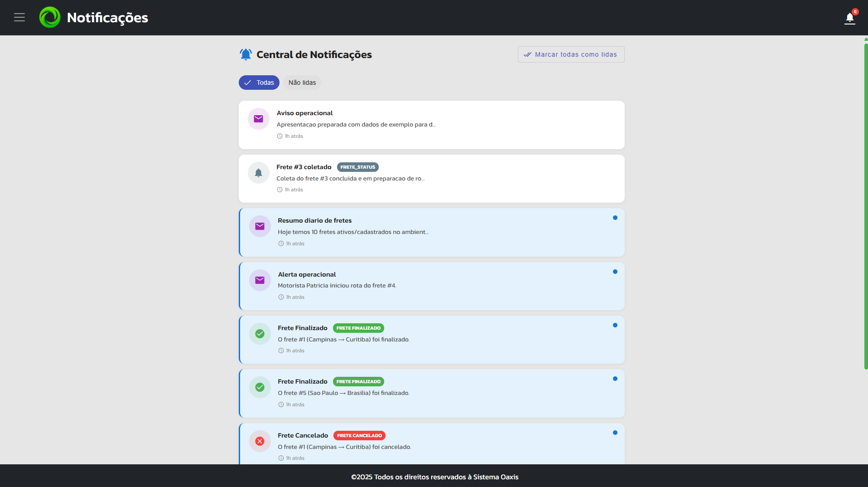Screen dimensions: 868x487
Task: Switch to the Não lidas filter
Action: (302, 82)
